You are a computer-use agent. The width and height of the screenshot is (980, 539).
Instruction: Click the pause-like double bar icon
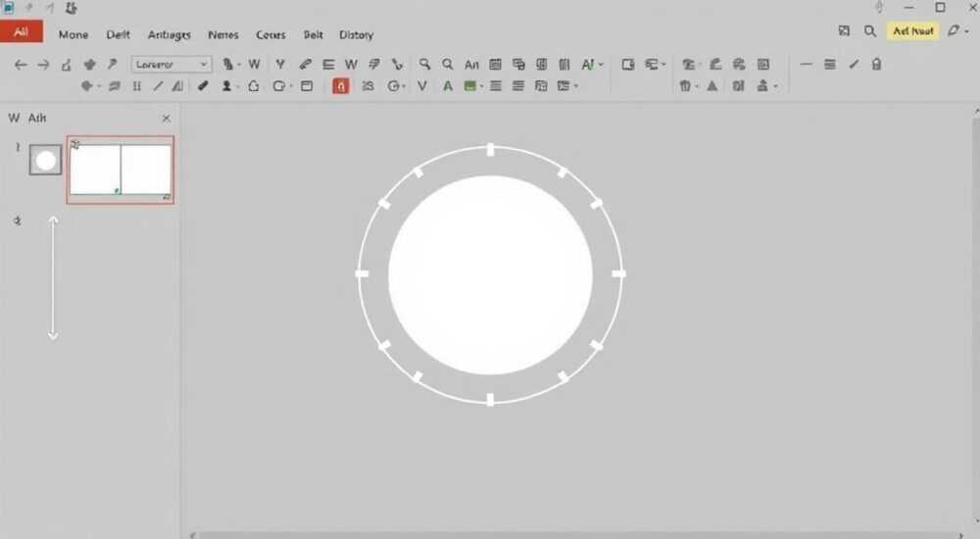pos(137,86)
